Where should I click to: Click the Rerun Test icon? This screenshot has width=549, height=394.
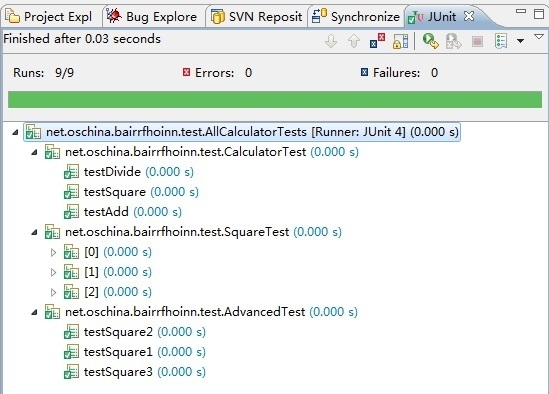tap(430, 41)
